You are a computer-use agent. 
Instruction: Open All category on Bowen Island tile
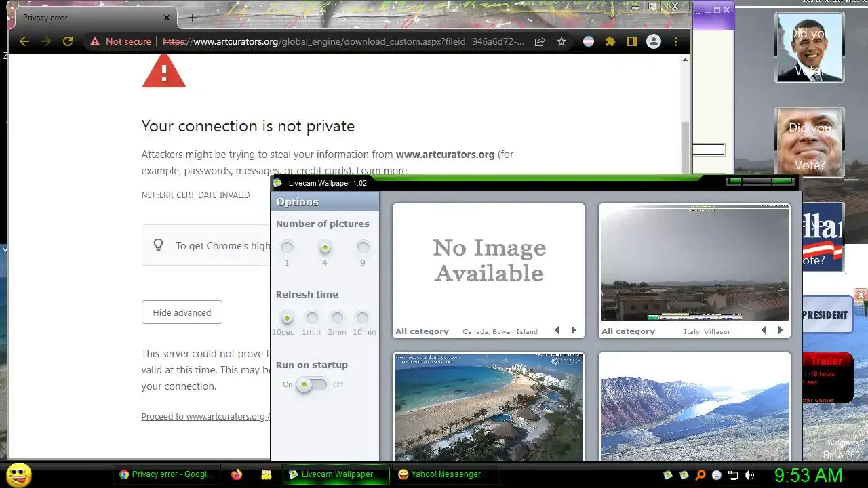tap(422, 331)
